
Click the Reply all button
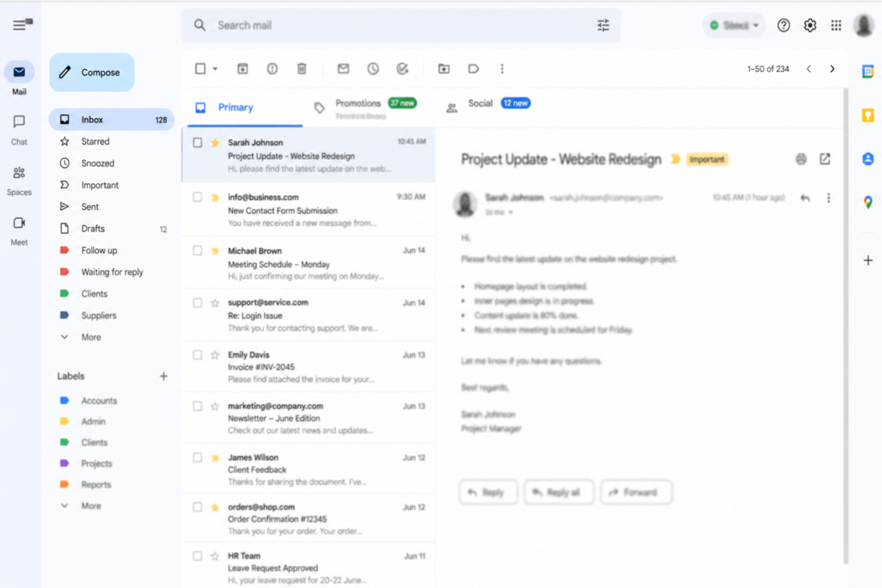[x=559, y=492]
